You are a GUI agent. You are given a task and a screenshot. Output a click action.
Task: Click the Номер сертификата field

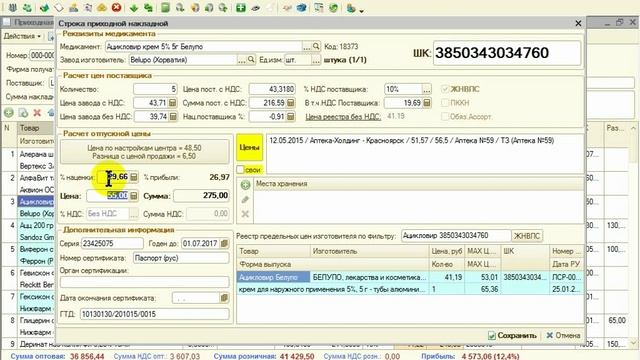pyautogui.click(x=181, y=258)
